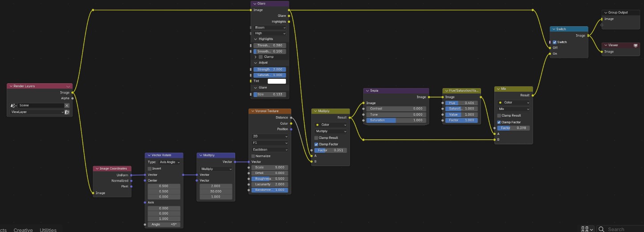
Task: Enable Normalize in Voronoi Texture
Action: [x=253, y=156]
